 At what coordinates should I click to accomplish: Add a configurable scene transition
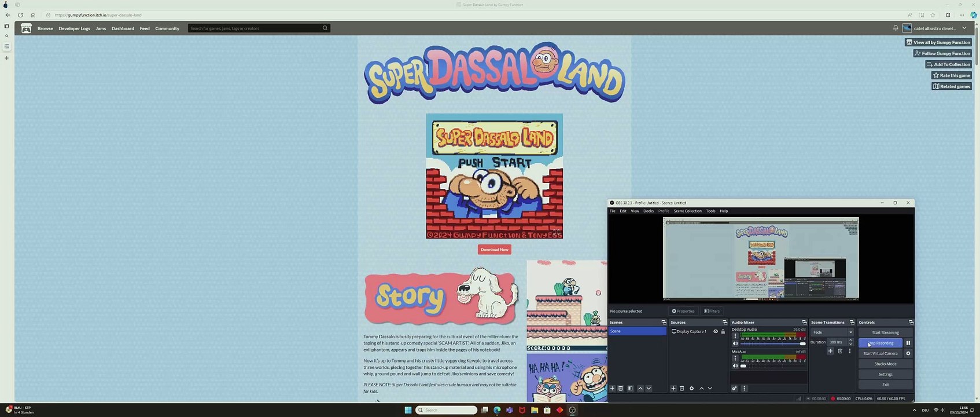pyautogui.click(x=830, y=351)
